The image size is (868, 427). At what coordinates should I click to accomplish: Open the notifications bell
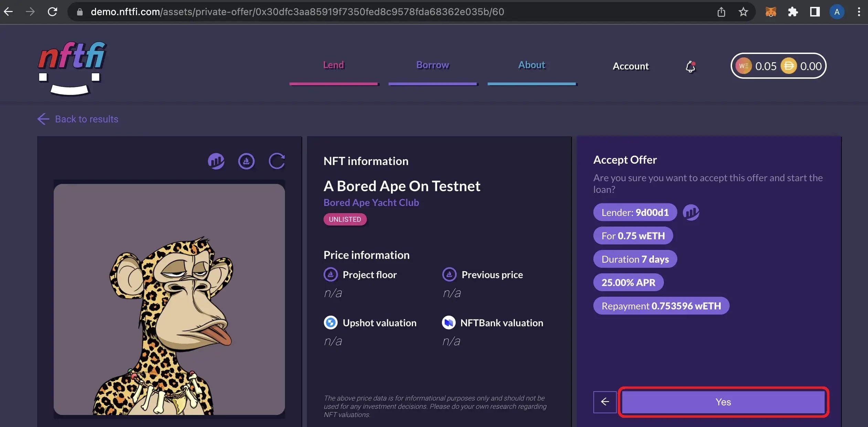[690, 66]
